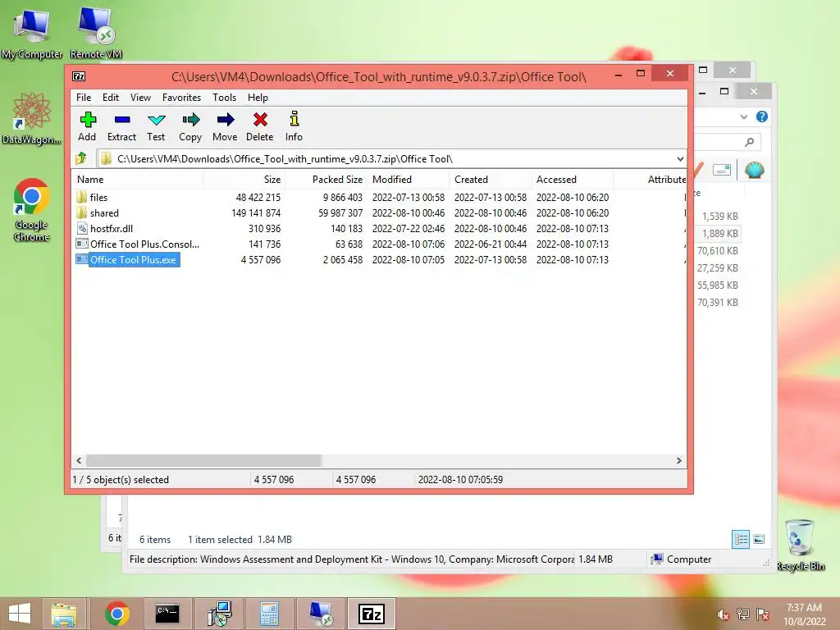The height and width of the screenshot is (630, 840).
Task: Click the Windows Start button
Action: pyautogui.click(x=20, y=614)
